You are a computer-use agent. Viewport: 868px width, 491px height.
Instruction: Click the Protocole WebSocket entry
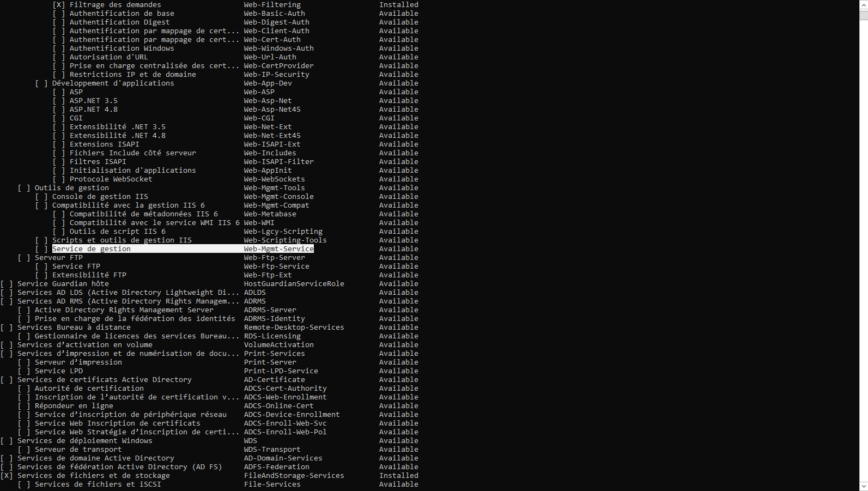(x=111, y=179)
